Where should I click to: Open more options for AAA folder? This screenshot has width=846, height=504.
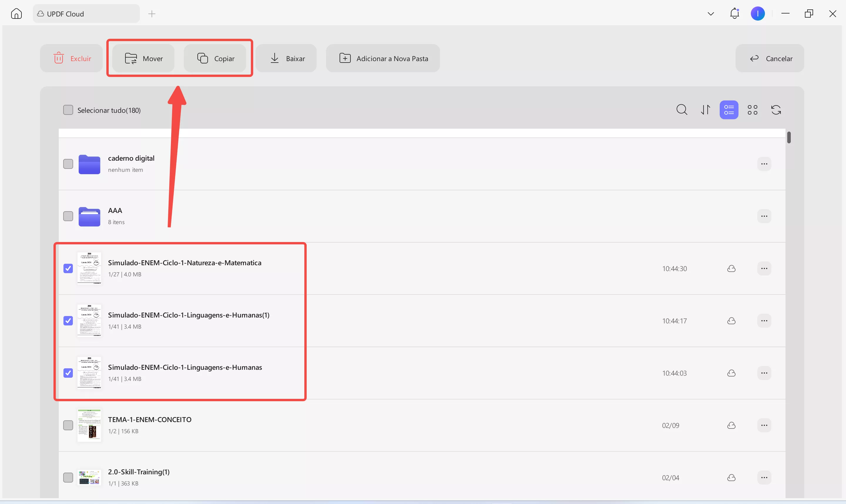764,216
